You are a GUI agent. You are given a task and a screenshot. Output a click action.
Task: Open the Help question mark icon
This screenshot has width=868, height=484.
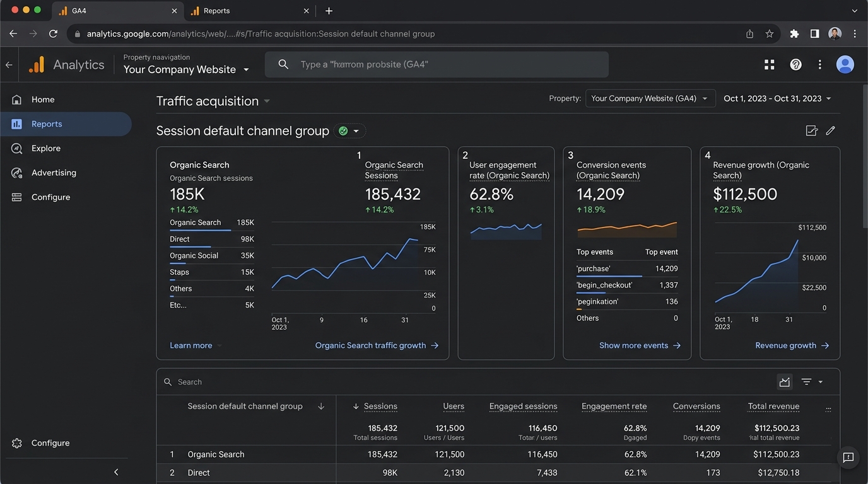(x=796, y=64)
